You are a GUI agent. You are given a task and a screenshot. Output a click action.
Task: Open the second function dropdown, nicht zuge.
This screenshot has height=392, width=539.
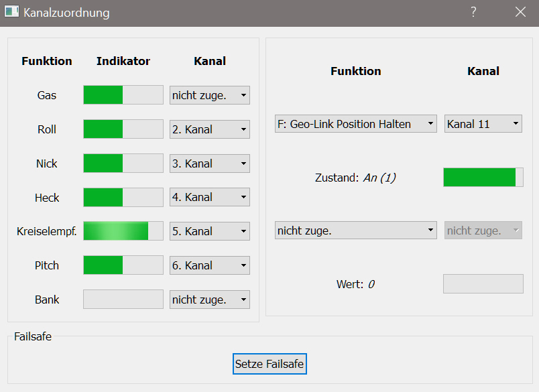[x=356, y=231]
